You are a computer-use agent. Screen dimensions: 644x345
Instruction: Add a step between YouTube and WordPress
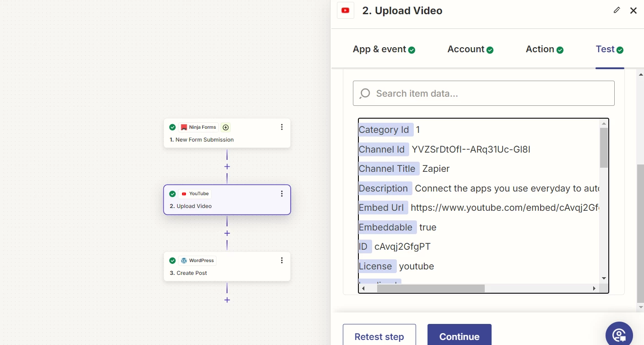227,233
